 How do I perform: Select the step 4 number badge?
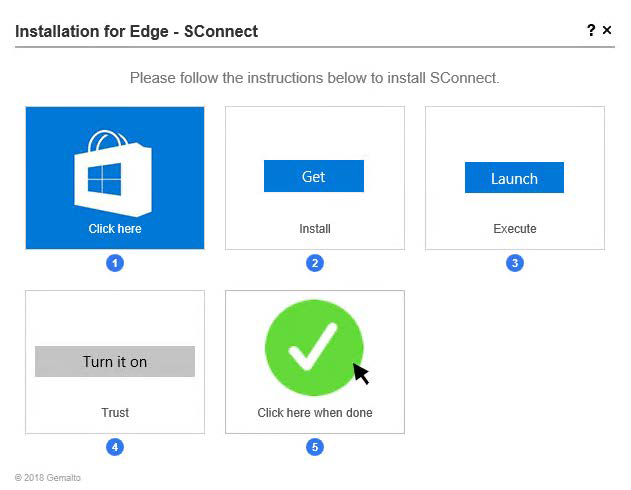click(x=115, y=447)
